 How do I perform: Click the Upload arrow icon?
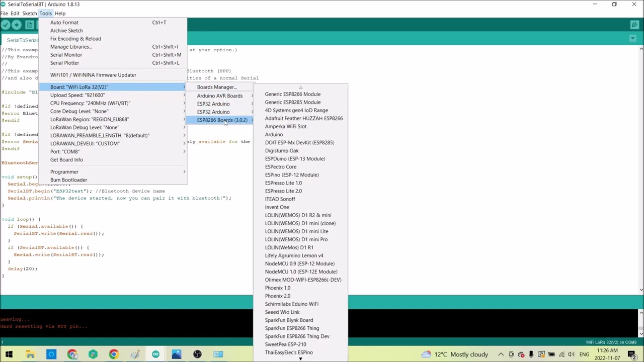point(17,25)
